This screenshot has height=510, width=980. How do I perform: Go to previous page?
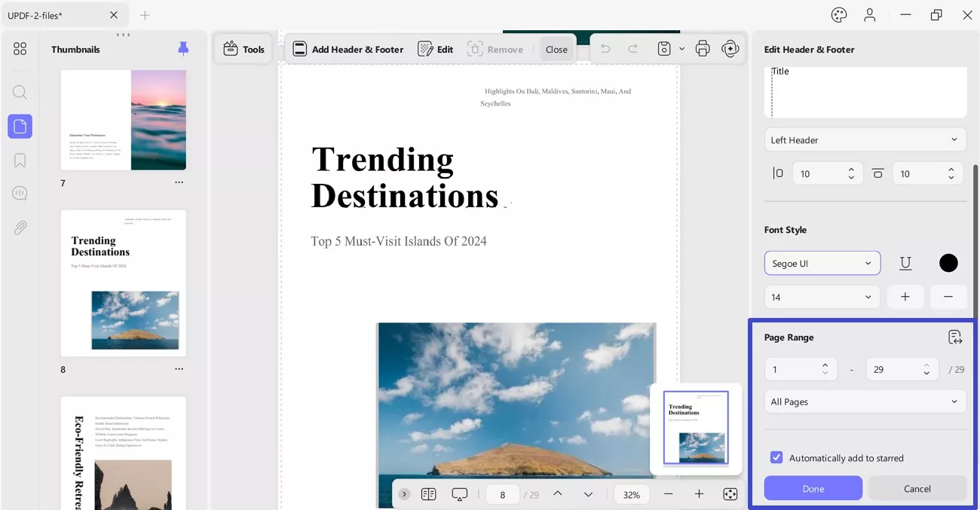(x=558, y=494)
